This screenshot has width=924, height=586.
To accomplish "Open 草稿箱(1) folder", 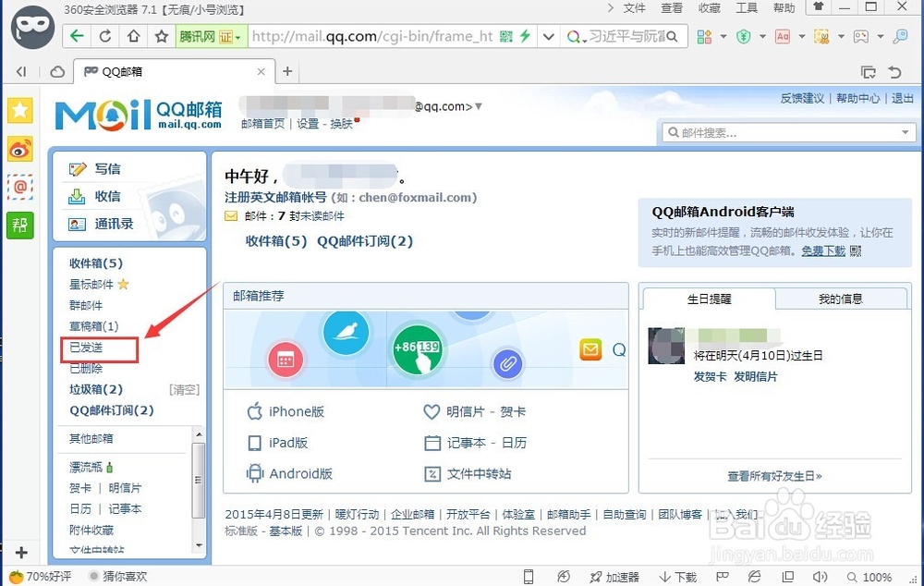I will coord(93,326).
